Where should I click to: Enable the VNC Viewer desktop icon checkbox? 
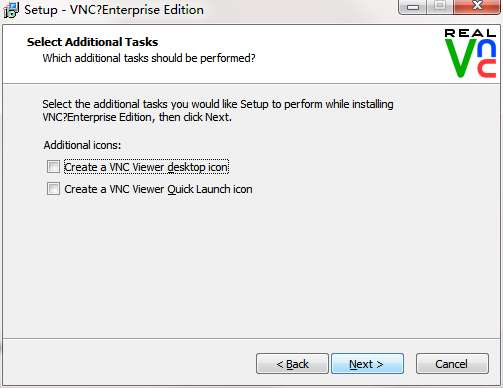point(53,167)
